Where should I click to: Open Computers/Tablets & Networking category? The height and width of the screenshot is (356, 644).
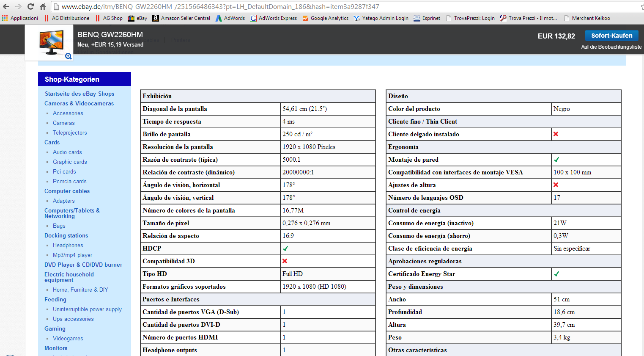click(x=72, y=213)
